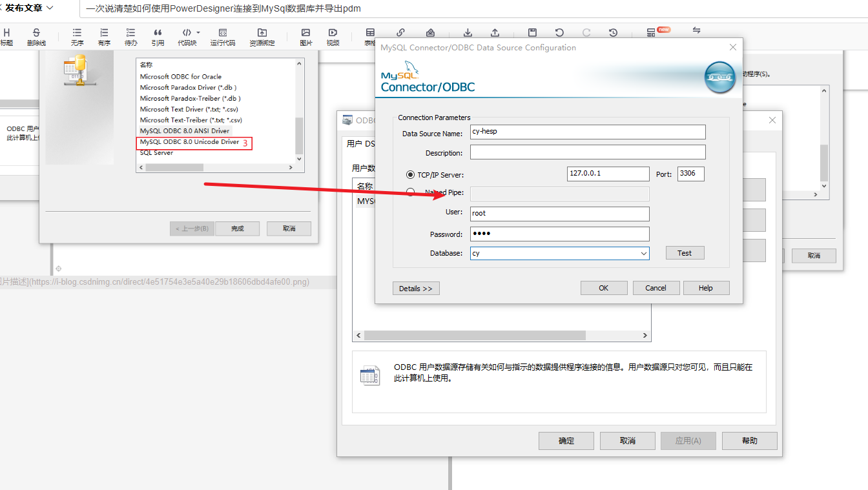Viewport: 868px width, 490px height.
Task: Open the Database dropdown showing cy
Action: tap(642, 252)
